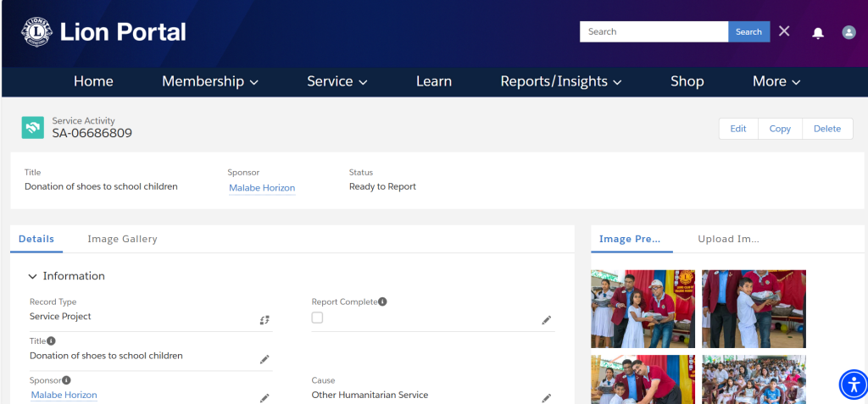Click the Edit button

point(738,129)
